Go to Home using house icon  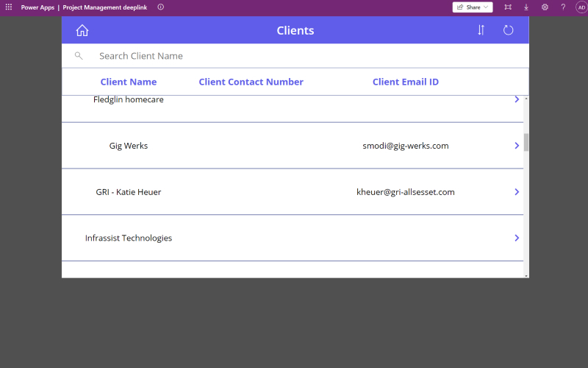pos(82,30)
